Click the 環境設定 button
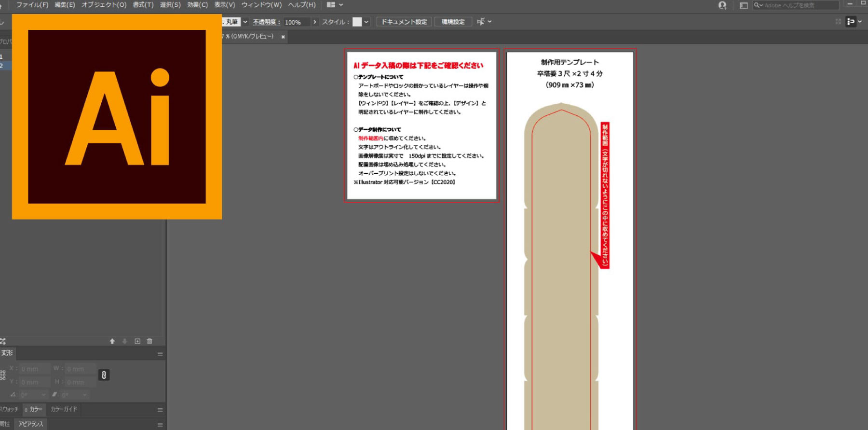This screenshot has width=868, height=430. (453, 22)
